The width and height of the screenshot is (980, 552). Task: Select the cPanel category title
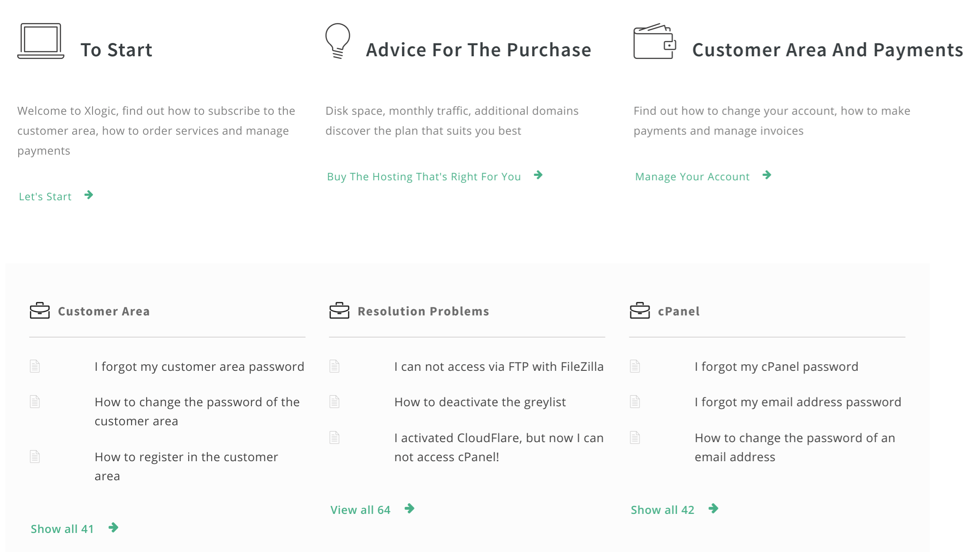(x=678, y=311)
